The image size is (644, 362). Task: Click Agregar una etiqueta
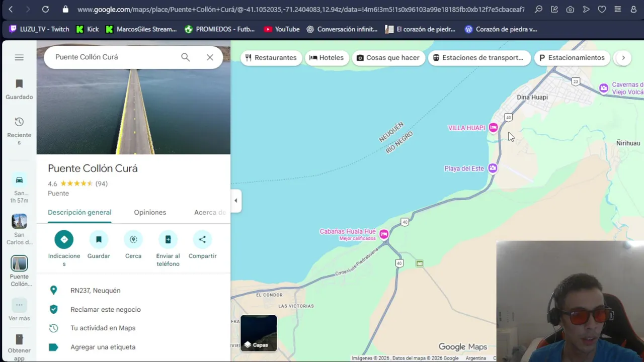133,347
